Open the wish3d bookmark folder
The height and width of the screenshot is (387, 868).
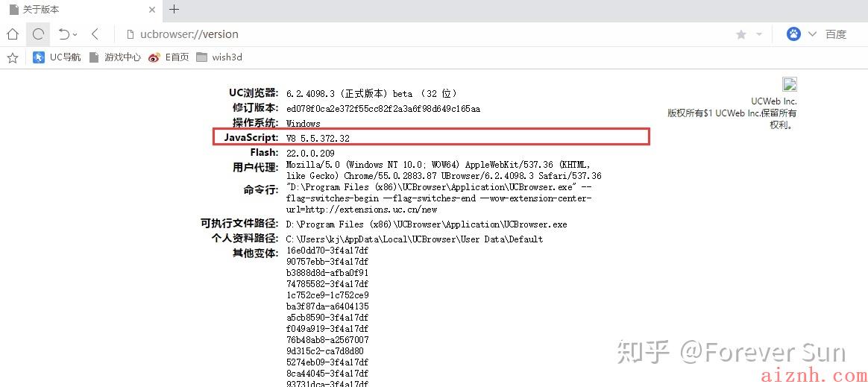coord(219,57)
